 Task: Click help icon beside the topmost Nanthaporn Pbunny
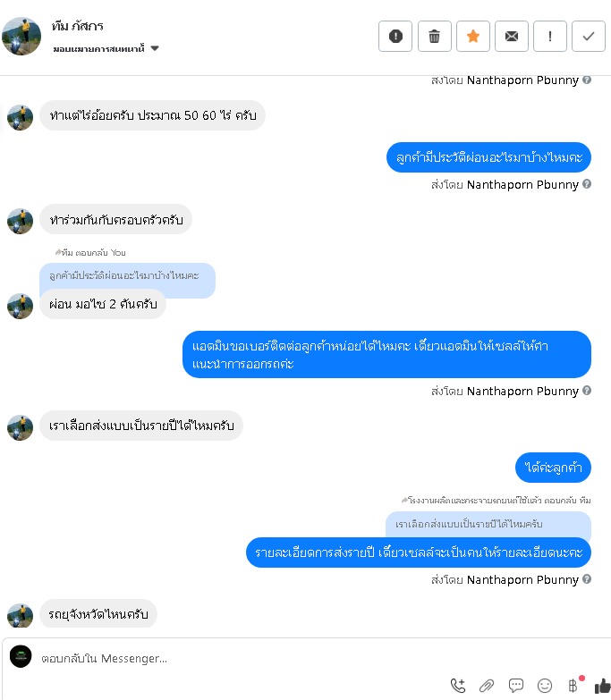pos(587,80)
